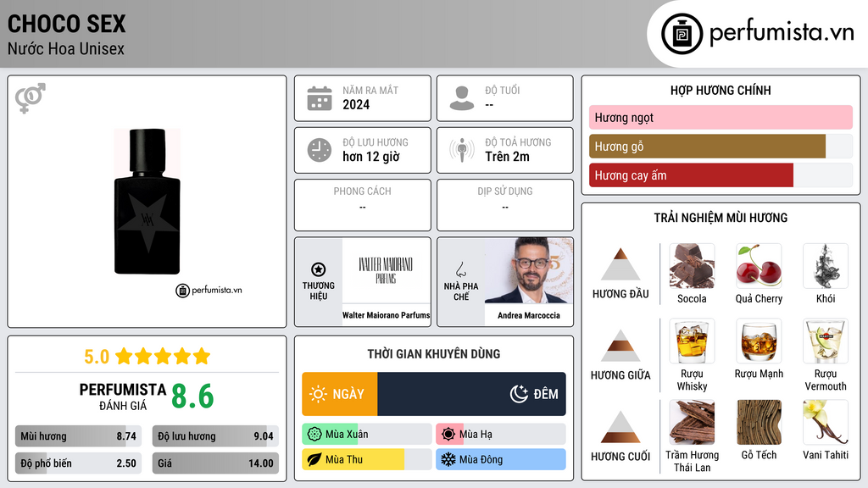Click the Dịp sử dụng card
The height and width of the screenshot is (488, 868).
[x=505, y=205]
